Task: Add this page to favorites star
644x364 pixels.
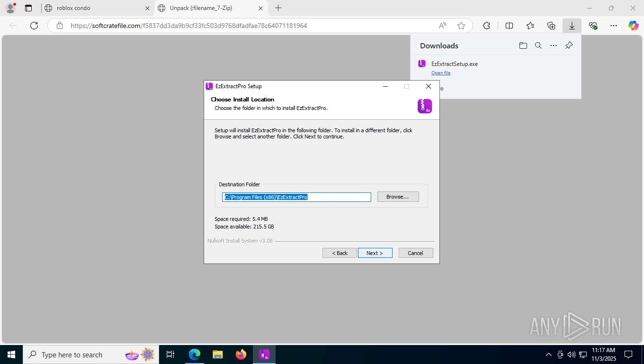Action: pyautogui.click(x=461, y=26)
